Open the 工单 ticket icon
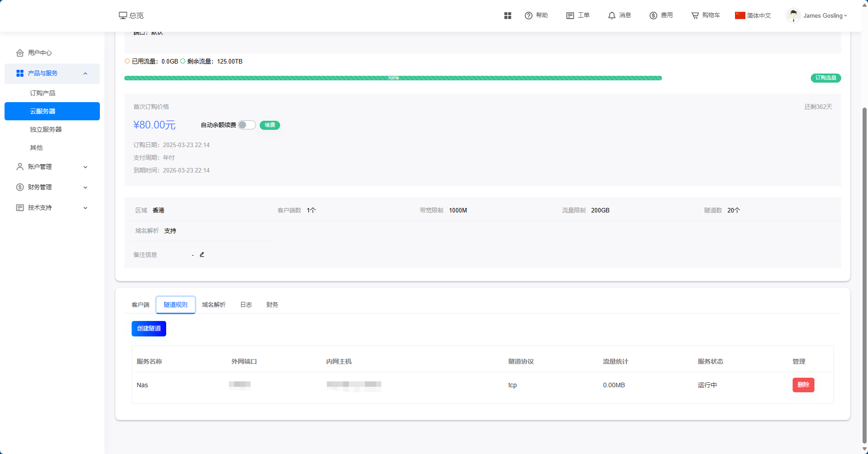This screenshot has height=454, width=868. pos(570,15)
